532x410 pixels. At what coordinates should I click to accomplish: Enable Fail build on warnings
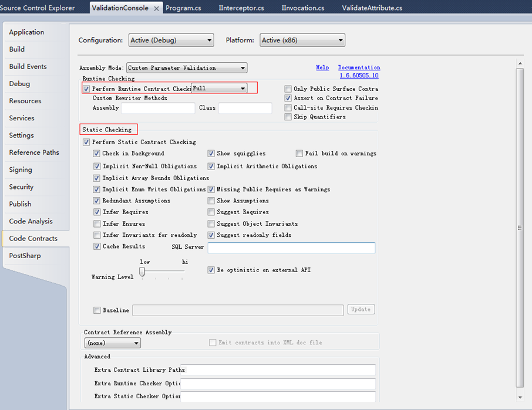point(299,154)
